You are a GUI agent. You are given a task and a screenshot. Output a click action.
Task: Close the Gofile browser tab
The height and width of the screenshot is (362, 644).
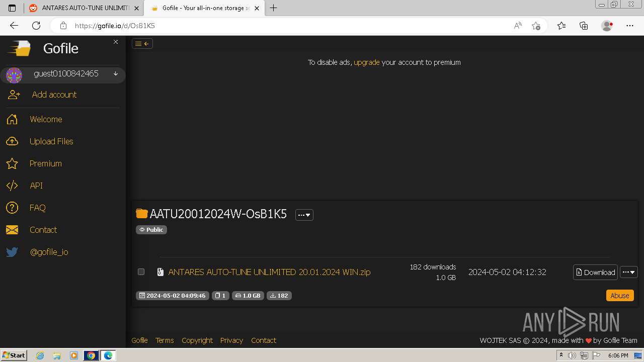[257, 8]
